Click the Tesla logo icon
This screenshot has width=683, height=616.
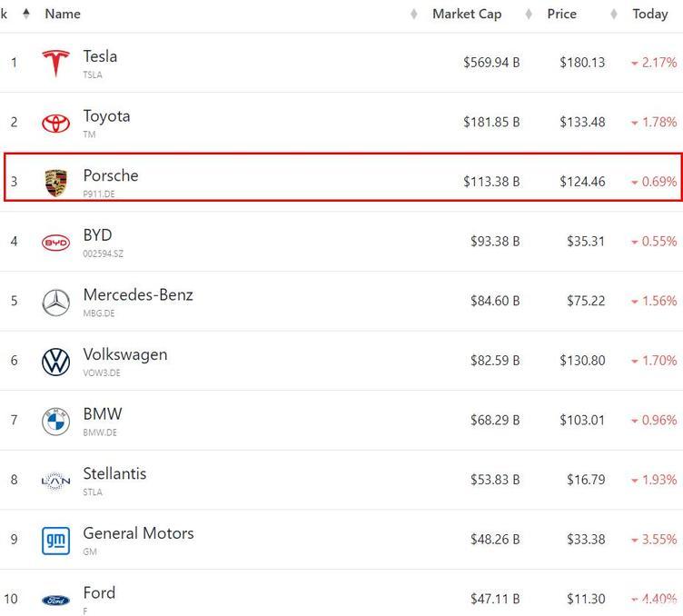click(55, 64)
